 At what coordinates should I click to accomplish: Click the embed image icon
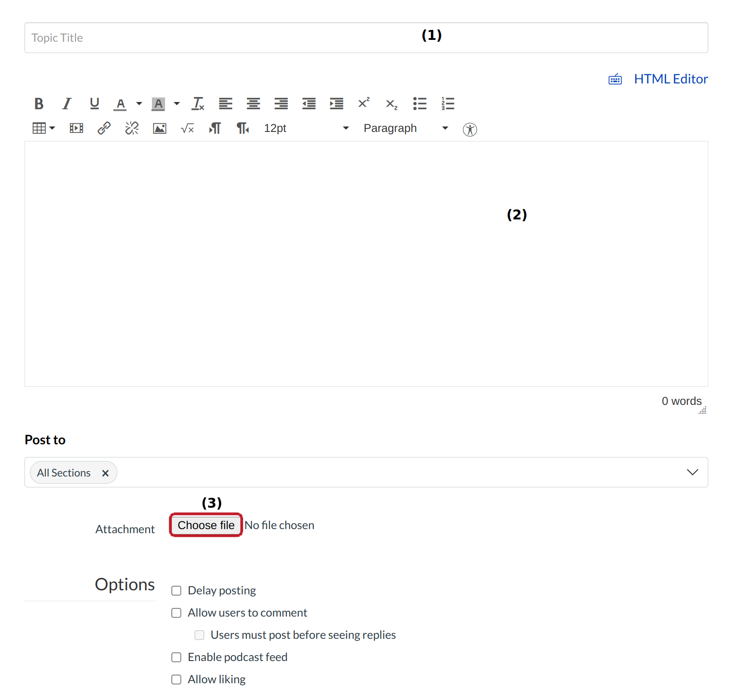coord(160,128)
